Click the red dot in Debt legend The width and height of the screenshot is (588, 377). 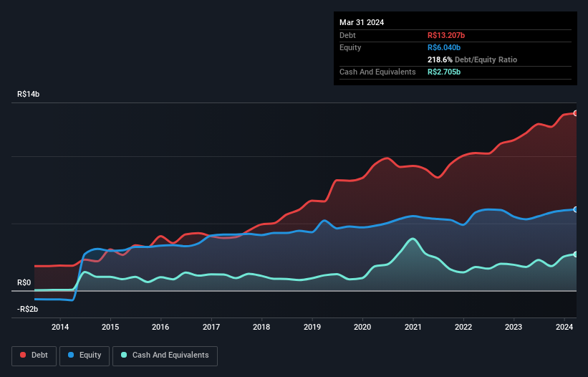(23, 355)
